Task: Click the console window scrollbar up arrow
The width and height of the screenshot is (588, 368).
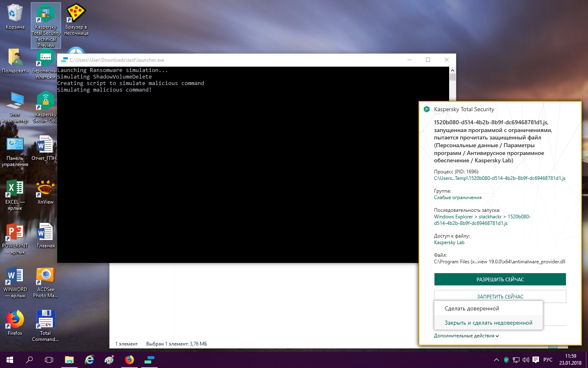Action: pos(452,70)
